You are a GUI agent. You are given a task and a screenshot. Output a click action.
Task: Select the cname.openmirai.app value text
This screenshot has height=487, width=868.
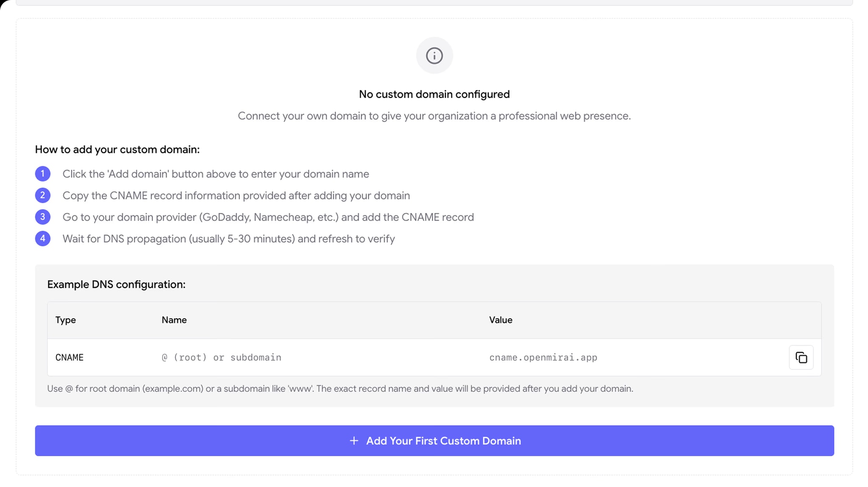point(543,357)
